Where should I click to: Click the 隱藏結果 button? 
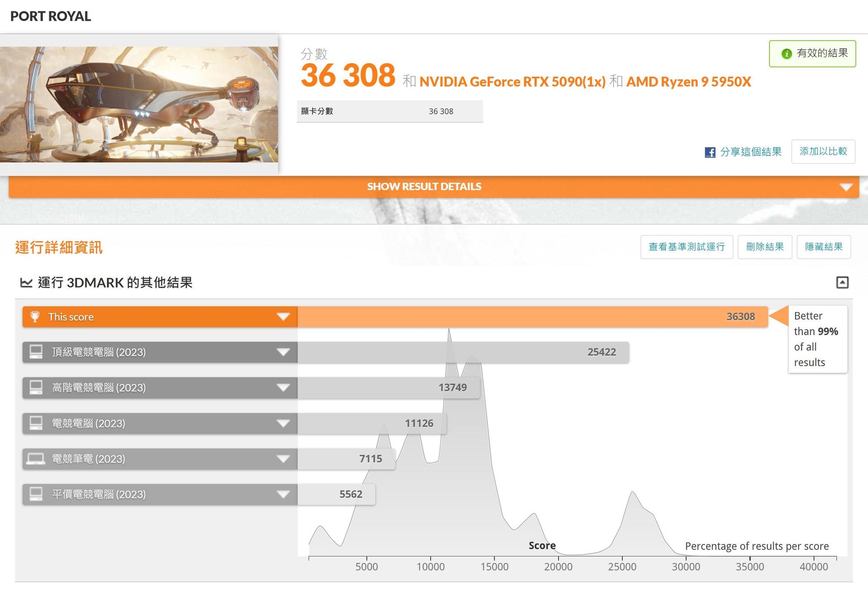click(x=823, y=247)
